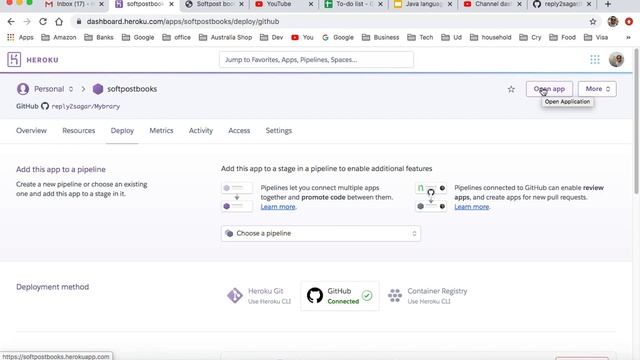Click the softpostbooks hexagon app icon
The height and width of the screenshot is (360, 640).
[98, 89]
